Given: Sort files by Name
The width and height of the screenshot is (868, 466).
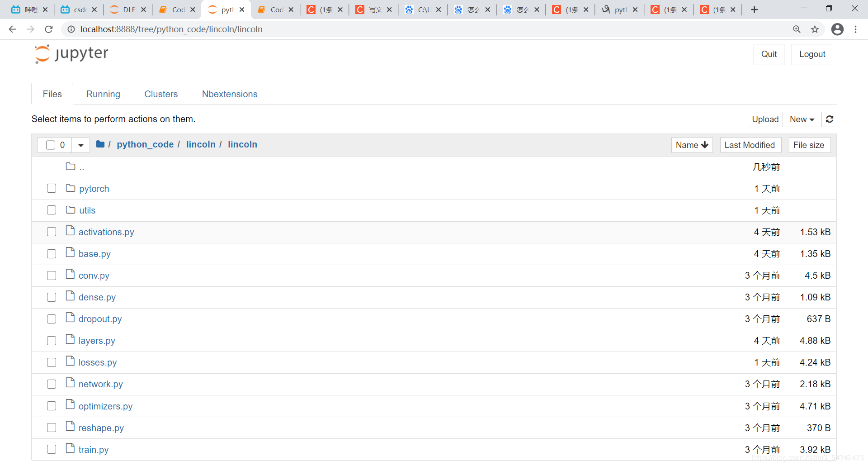Looking at the screenshot, I should [x=692, y=145].
